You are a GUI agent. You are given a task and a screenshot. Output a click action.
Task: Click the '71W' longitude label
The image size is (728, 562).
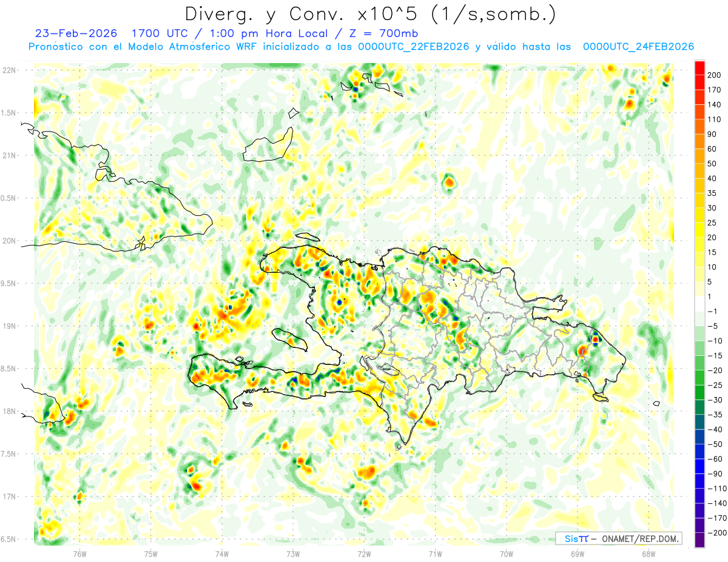coord(435,554)
